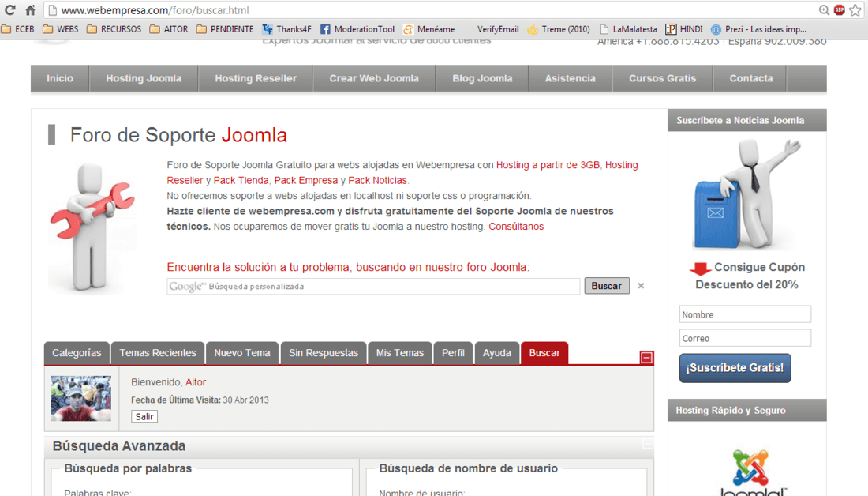868x496 pixels.
Task: Click the Salir logout button
Action: click(144, 417)
